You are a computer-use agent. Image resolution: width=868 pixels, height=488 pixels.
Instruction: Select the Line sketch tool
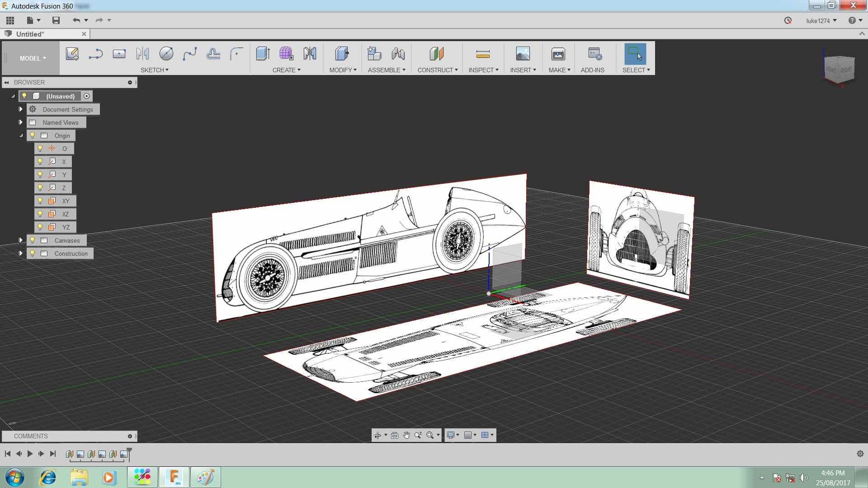(95, 54)
